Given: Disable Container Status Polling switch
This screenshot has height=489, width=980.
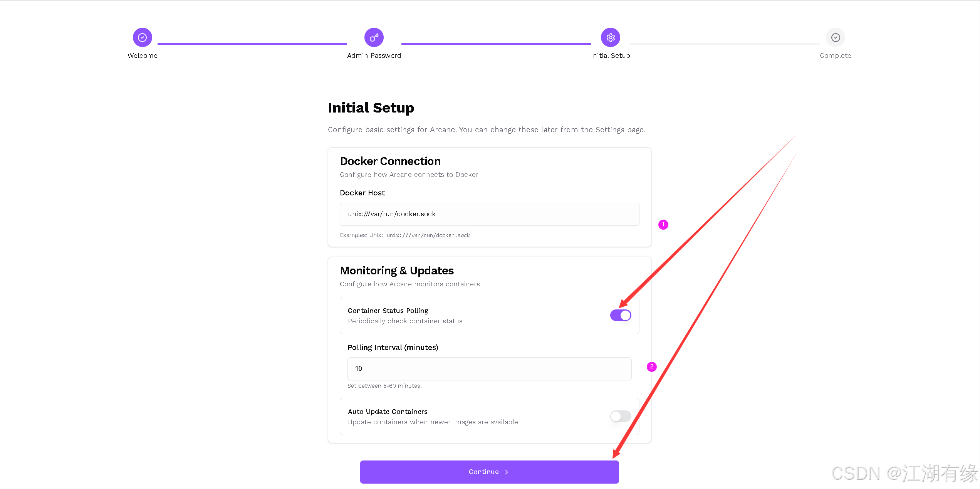Looking at the screenshot, I should pyautogui.click(x=621, y=315).
